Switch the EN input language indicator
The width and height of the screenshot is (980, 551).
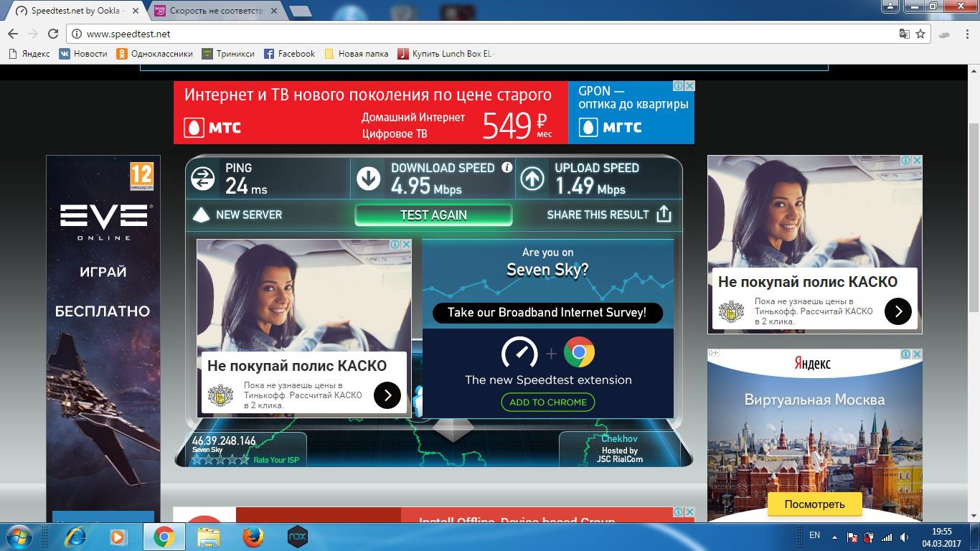click(x=814, y=535)
